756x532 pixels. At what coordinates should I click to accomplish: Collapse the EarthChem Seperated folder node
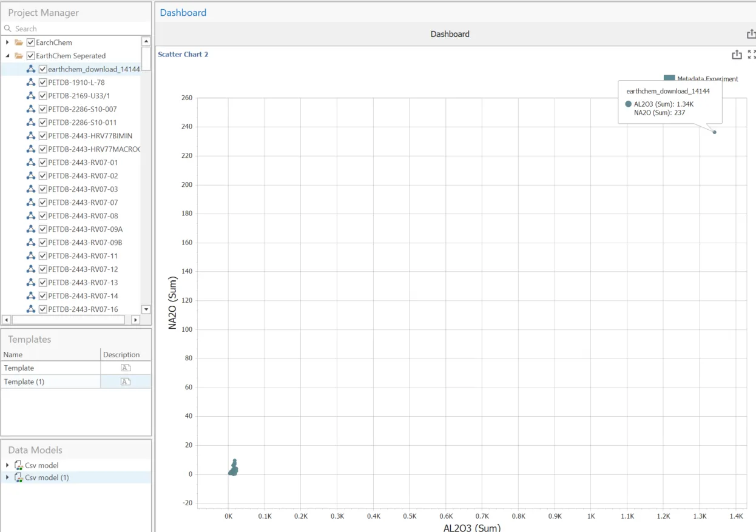7,56
